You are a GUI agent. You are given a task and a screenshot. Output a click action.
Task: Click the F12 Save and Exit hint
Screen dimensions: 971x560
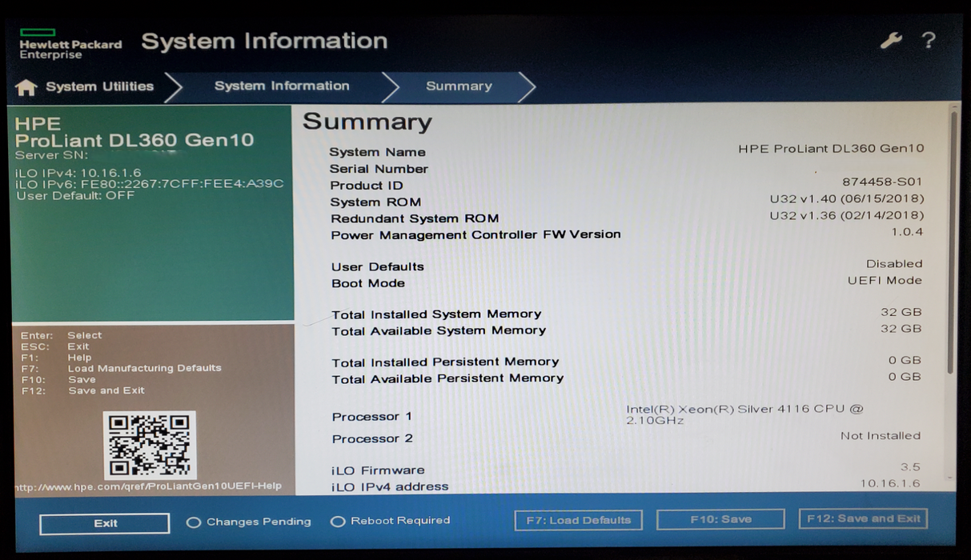pyautogui.click(x=82, y=391)
